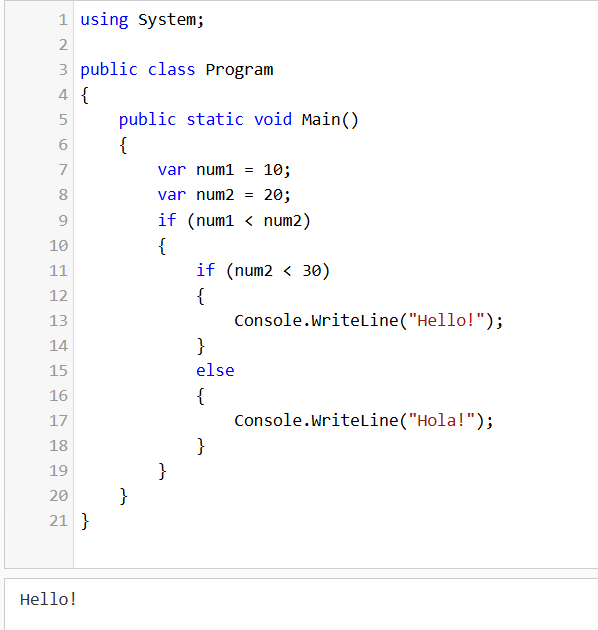Click line number 13 in gutter
The image size is (598, 630).
[x=58, y=321]
